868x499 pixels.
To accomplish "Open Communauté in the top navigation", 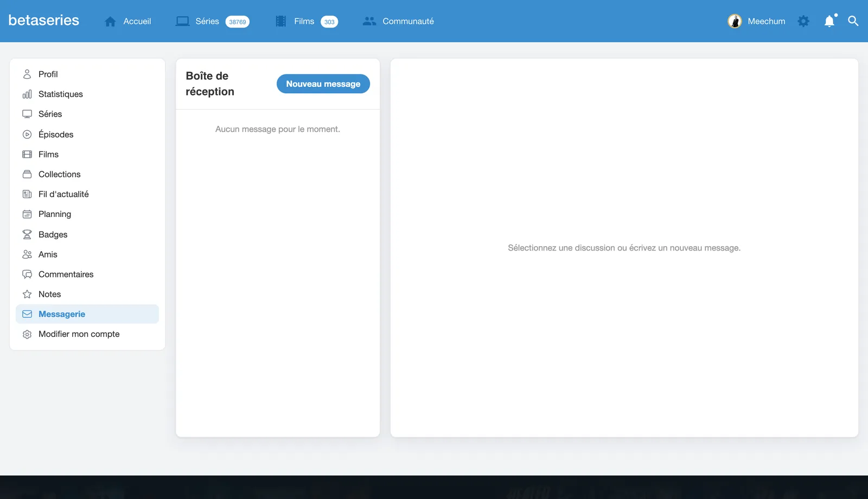I will coord(408,21).
